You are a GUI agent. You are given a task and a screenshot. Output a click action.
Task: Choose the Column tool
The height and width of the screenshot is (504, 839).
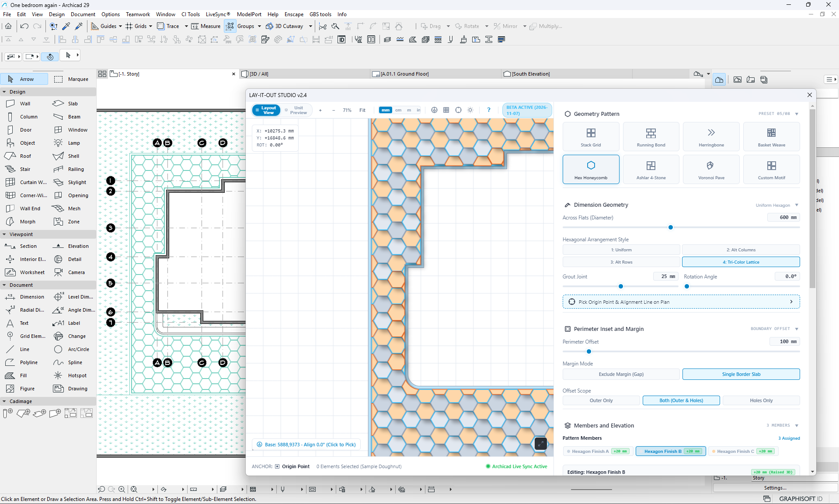click(24, 117)
